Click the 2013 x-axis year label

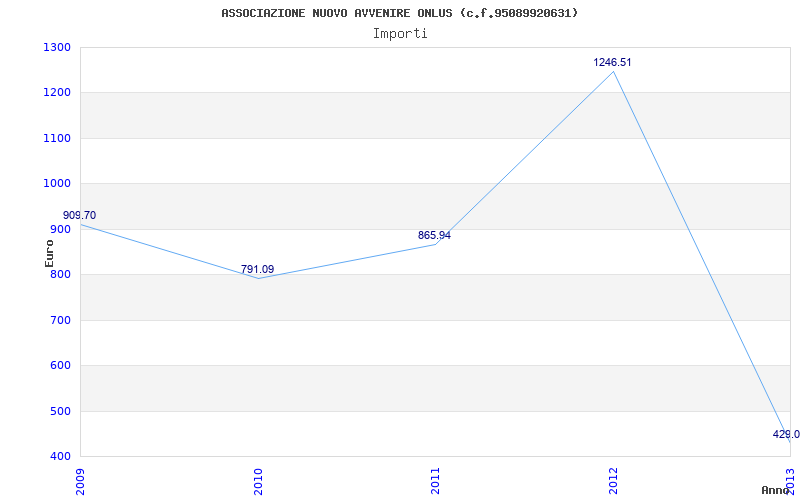(x=790, y=481)
